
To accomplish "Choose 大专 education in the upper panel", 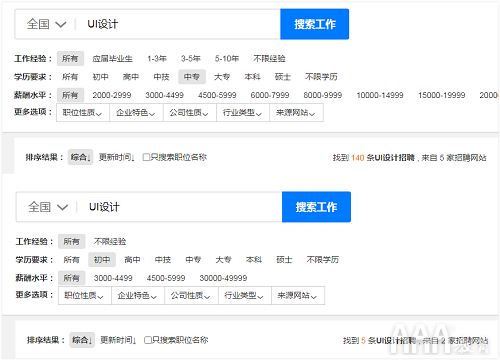I will (222, 77).
